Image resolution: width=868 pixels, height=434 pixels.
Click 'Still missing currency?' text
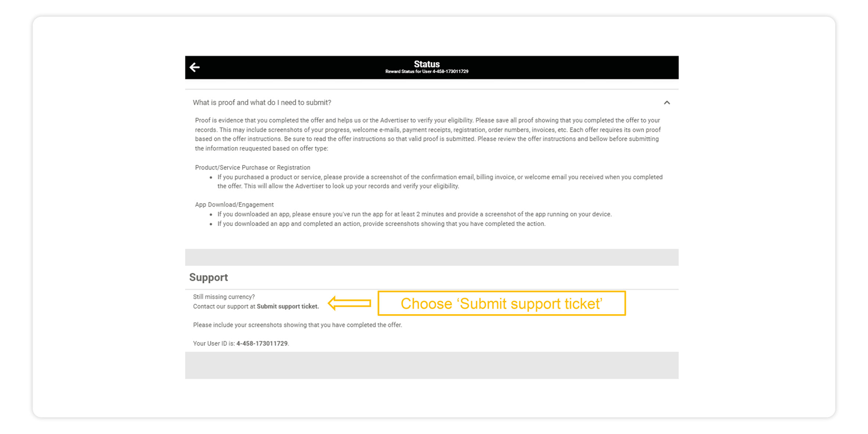(224, 297)
